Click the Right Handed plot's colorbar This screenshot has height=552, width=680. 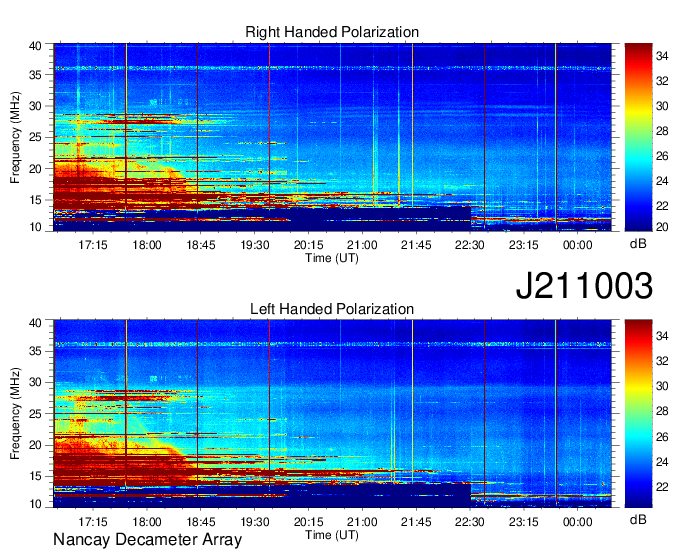[x=638, y=137]
